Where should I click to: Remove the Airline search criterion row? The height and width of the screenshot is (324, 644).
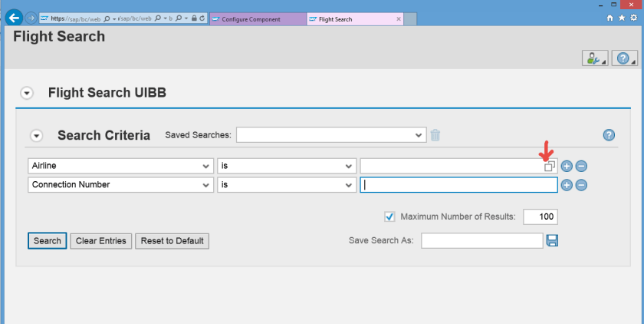pyautogui.click(x=581, y=166)
